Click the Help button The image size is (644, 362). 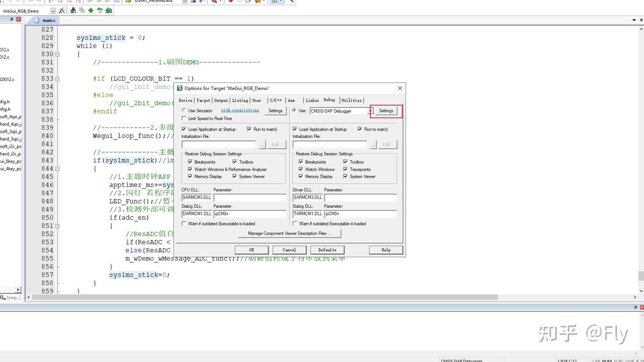386,250
